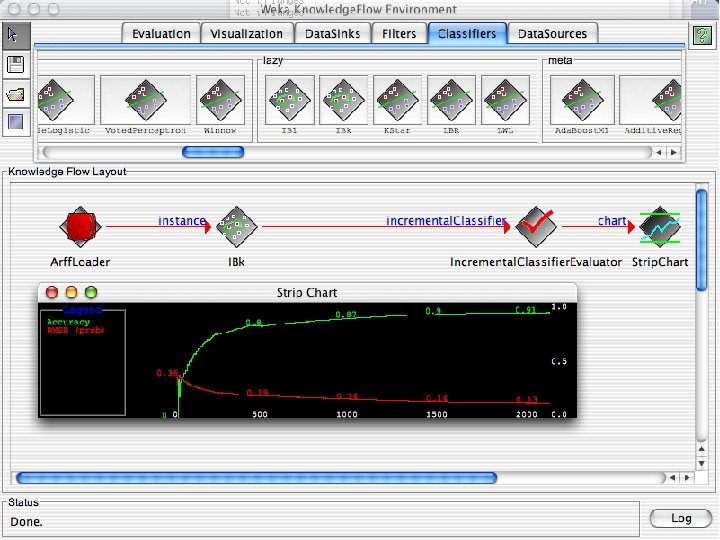The image size is (720, 540).
Task: Click the layout scroll left arrow
Action: [673, 478]
